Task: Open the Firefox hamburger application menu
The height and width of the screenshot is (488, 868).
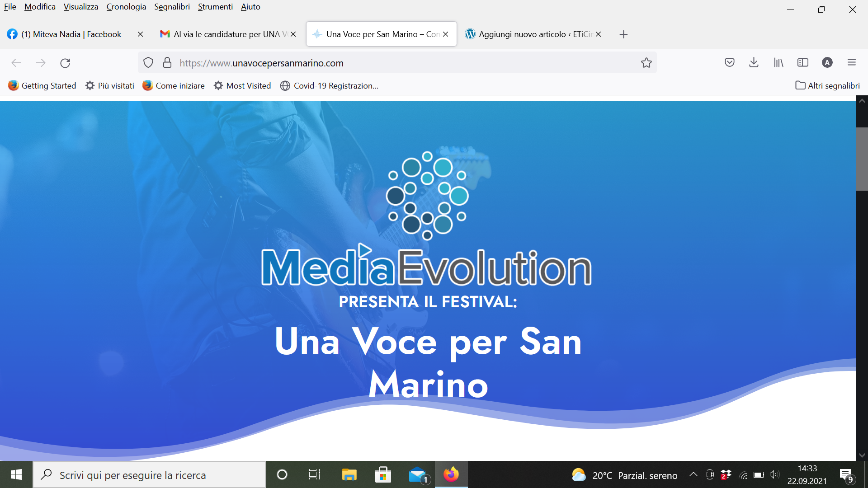Action: click(x=852, y=63)
